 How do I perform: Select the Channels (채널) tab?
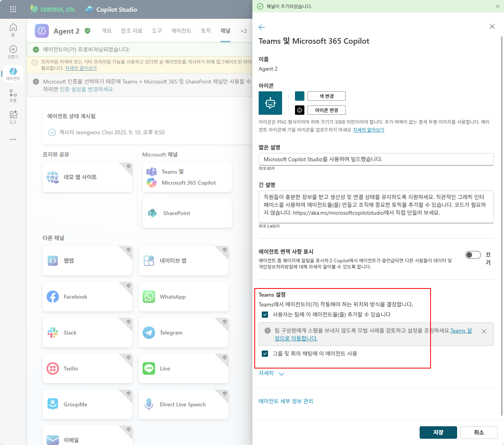(225, 31)
